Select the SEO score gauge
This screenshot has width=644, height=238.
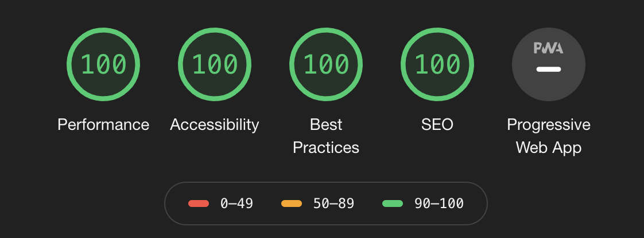[437, 64]
